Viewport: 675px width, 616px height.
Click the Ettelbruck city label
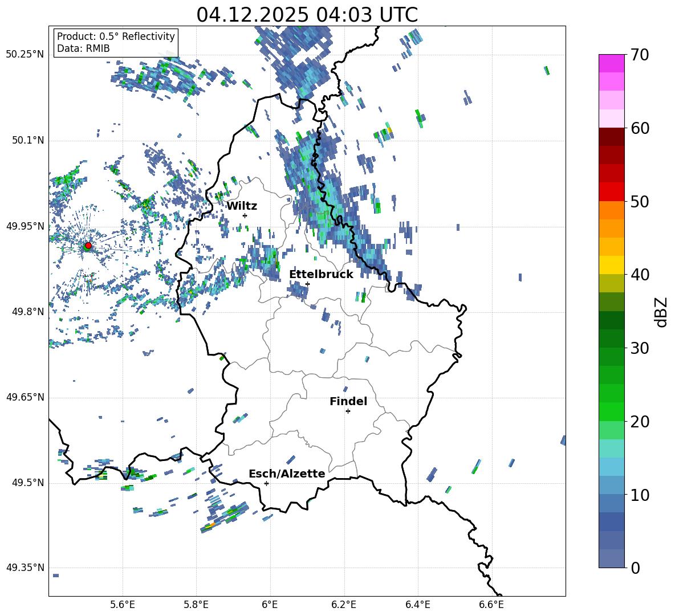(321, 275)
